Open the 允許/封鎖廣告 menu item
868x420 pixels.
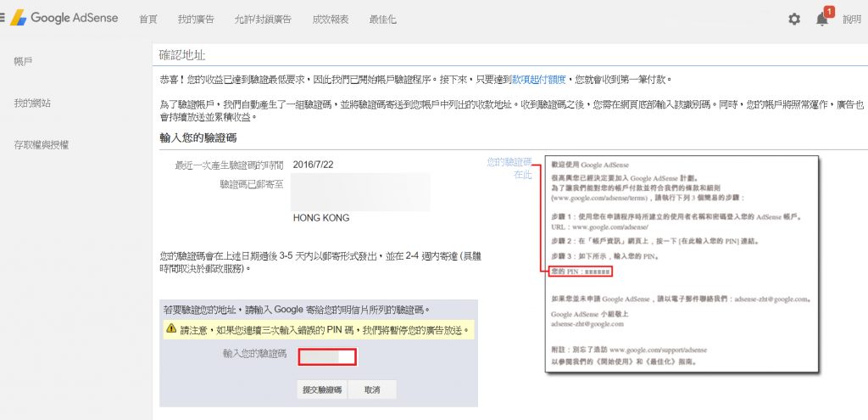point(263,20)
